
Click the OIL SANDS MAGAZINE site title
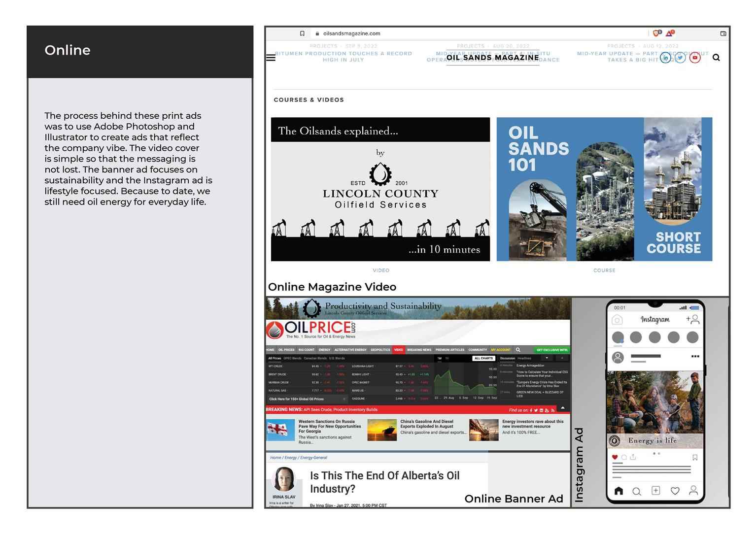492,58
